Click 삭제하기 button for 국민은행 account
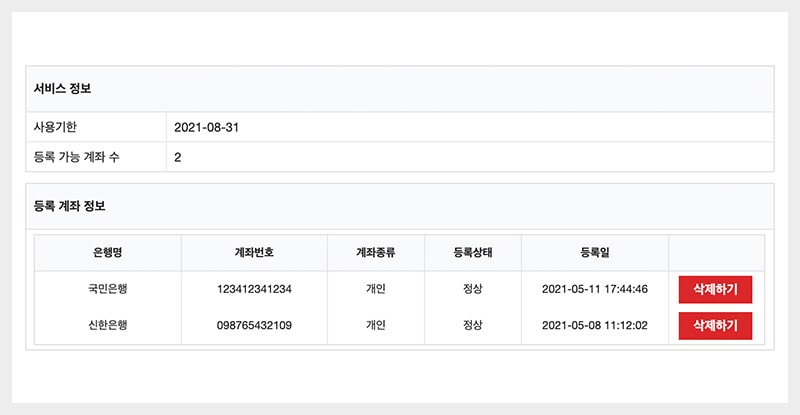The height and width of the screenshot is (415, 800). pyautogui.click(x=715, y=290)
